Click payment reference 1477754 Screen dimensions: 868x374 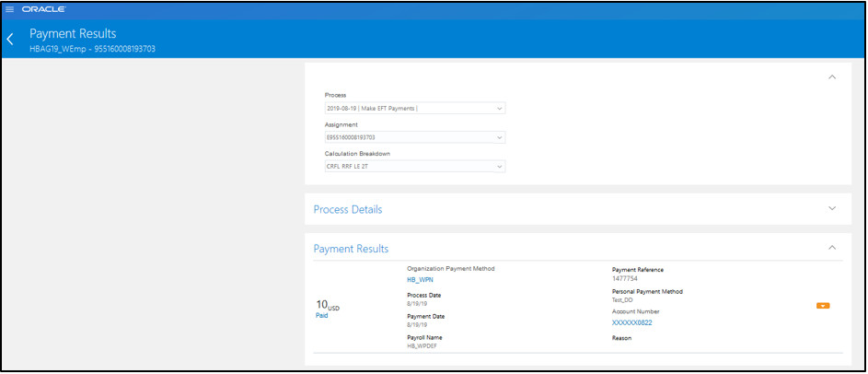(623, 278)
